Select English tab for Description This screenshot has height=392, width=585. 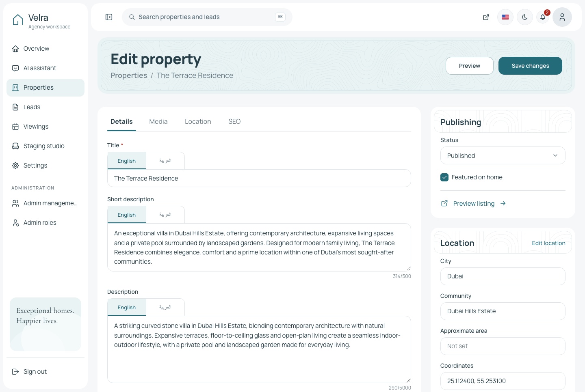pos(127,307)
